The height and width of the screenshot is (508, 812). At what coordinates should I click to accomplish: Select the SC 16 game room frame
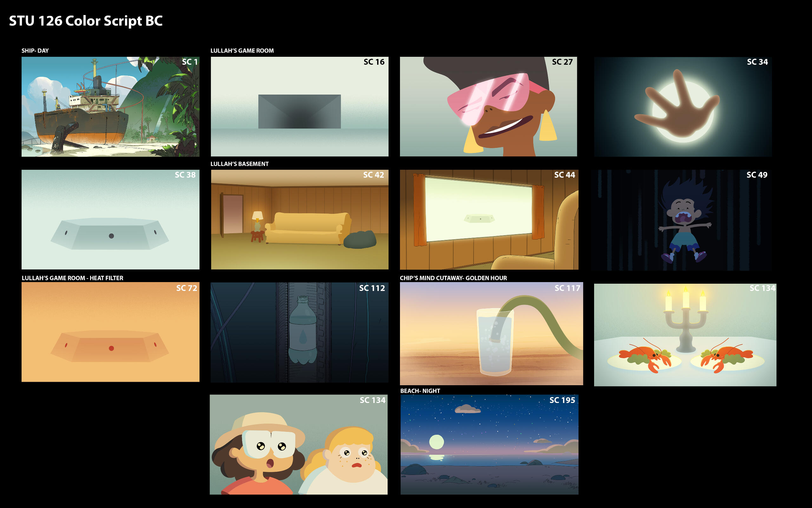tap(299, 107)
